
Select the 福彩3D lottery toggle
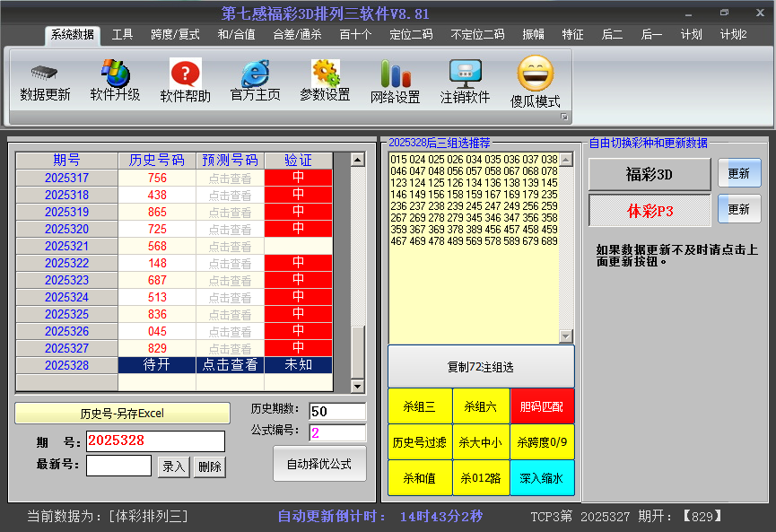click(x=649, y=174)
